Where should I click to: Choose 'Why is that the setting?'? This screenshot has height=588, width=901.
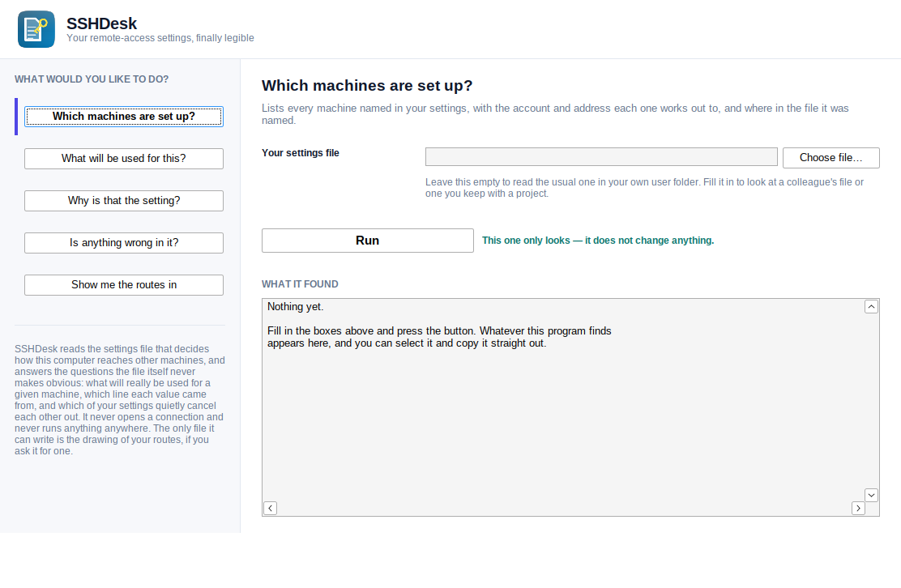click(123, 201)
